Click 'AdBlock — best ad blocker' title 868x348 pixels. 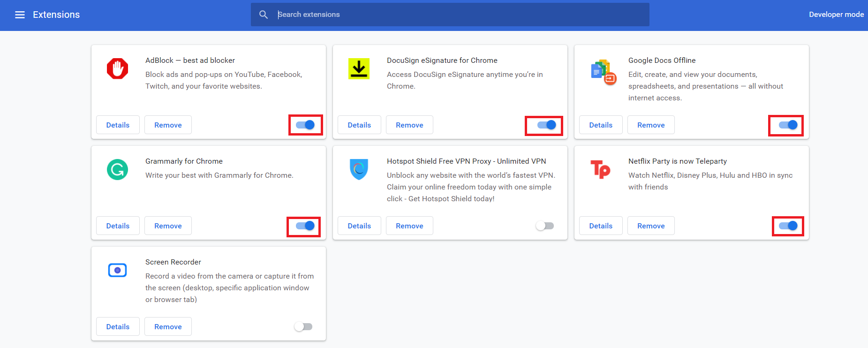click(190, 61)
